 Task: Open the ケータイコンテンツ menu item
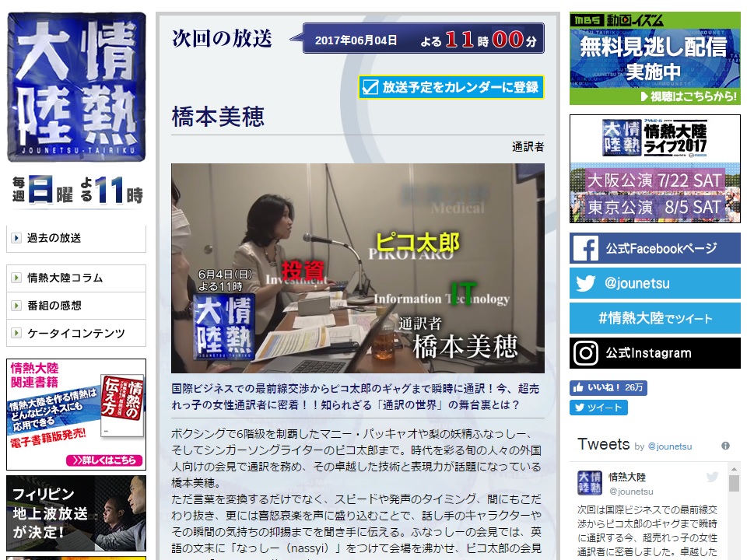[x=76, y=334]
